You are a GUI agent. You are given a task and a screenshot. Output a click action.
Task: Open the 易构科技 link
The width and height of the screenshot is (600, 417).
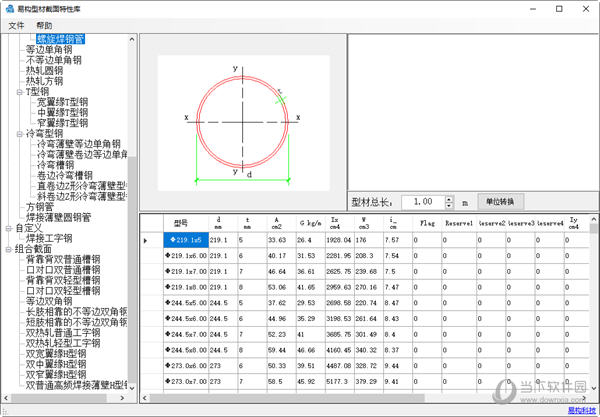pyautogui.click(x=578, y=410)
